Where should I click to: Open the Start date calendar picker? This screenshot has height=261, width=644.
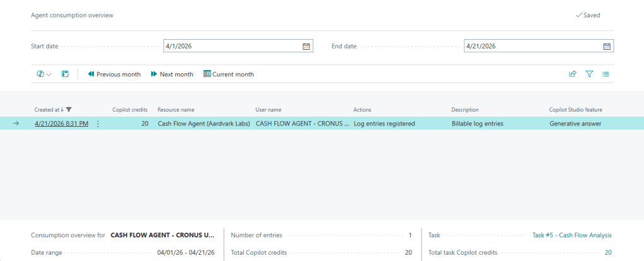coord(306,46)
